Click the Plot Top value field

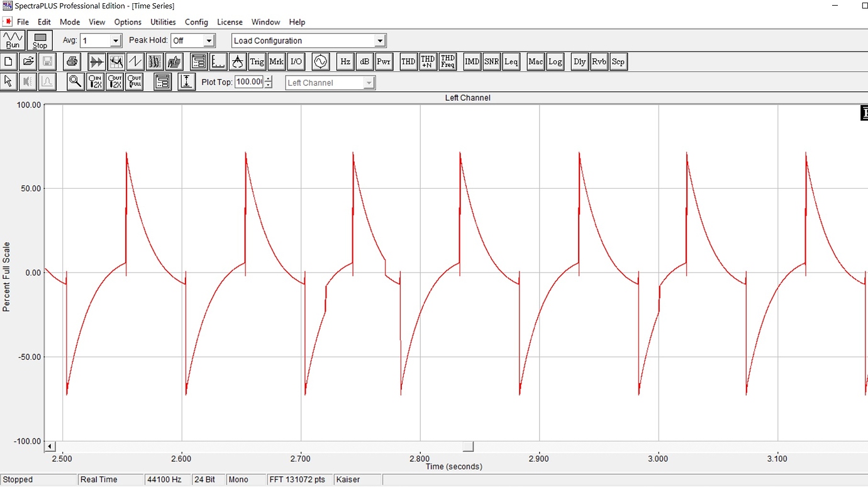coord(249,82)
